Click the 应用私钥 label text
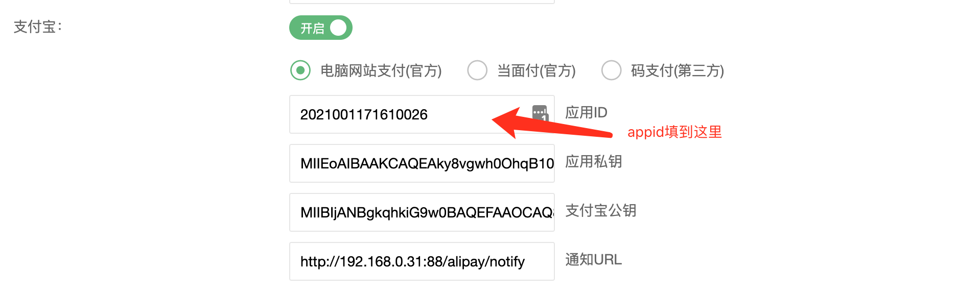 coord(593,161)
